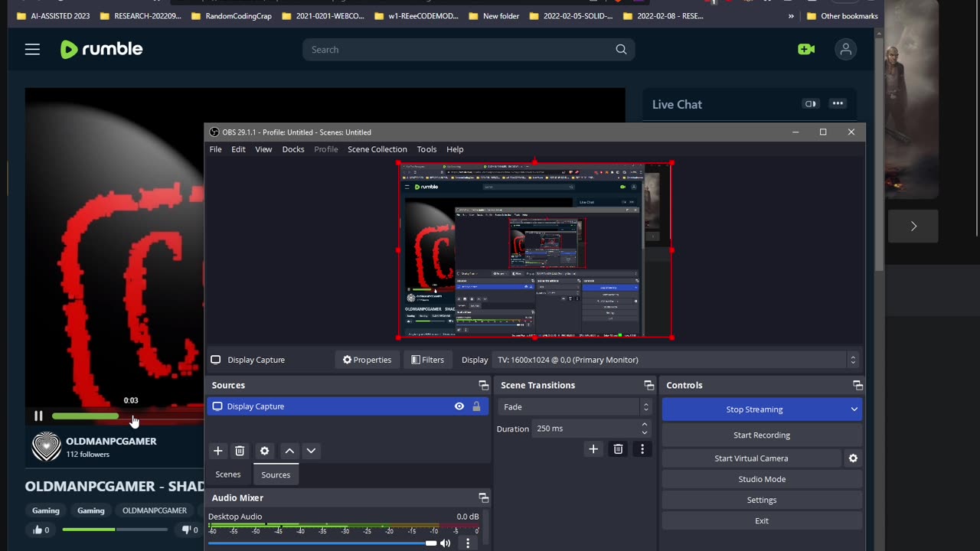Open the OBS Docks menu
The width and height of the screenshot is (980, 551).
pyautogui.click(x=293, y=149)
